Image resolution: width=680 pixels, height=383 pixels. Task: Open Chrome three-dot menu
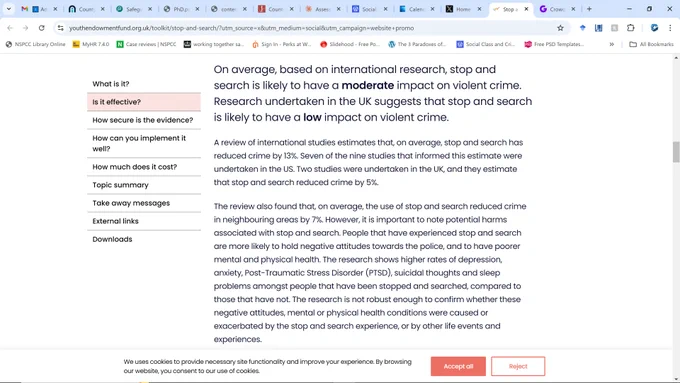tap(670, 28)
